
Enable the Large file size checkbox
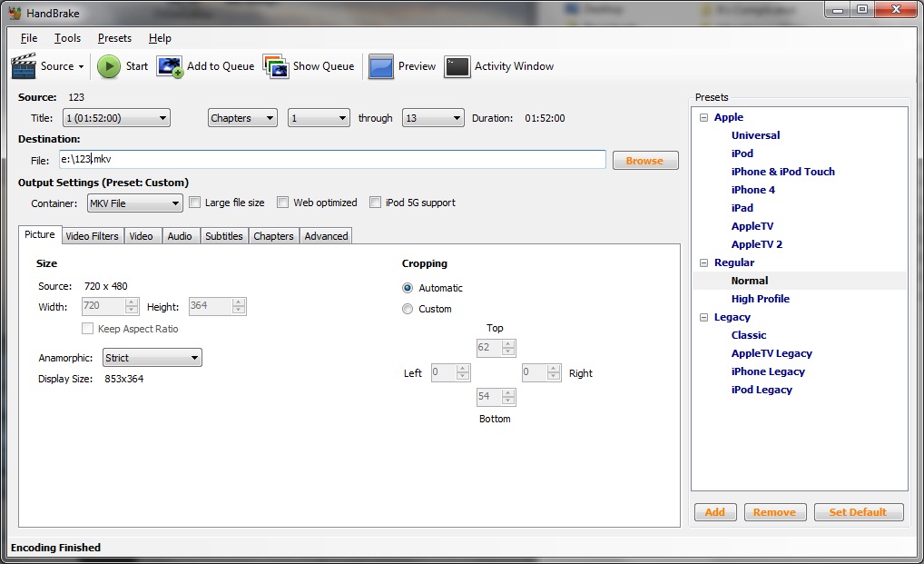point(194,203)
